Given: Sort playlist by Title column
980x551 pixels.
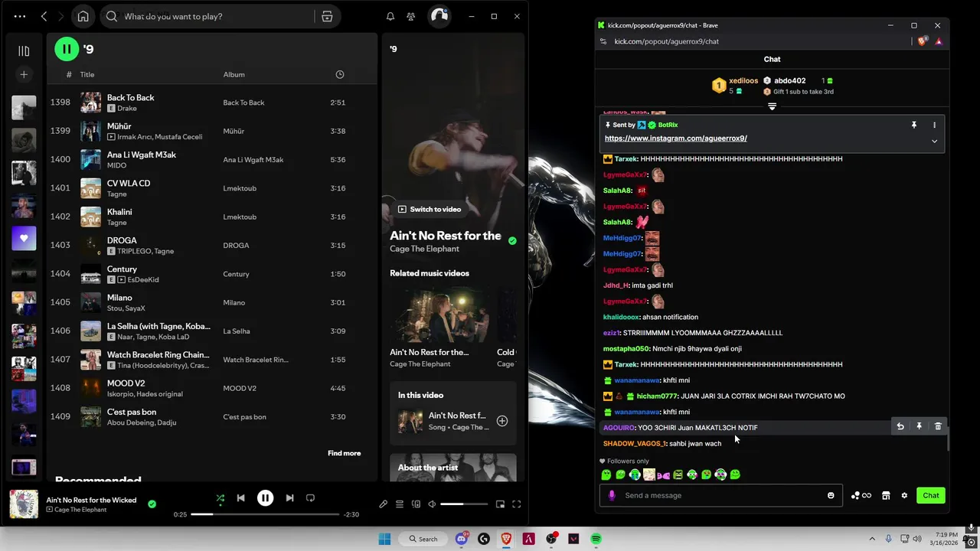Looking at the screenshot, I should click(x=87, y=74).
